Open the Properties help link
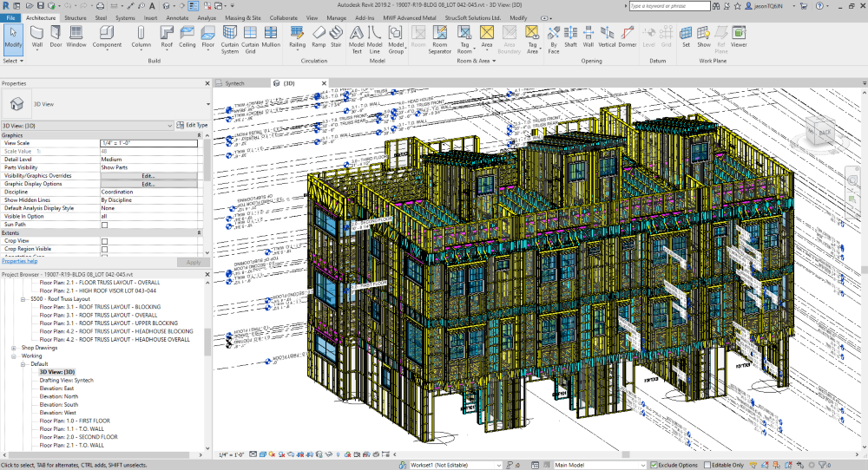Viewport: 868px width, 470px height. pos(19,261)
